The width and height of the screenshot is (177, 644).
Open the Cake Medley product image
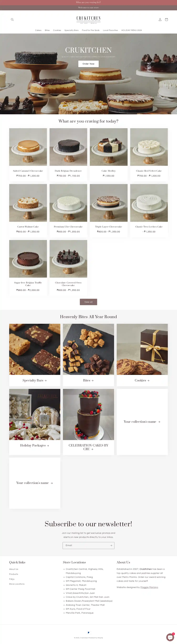(x=109, y=147)
